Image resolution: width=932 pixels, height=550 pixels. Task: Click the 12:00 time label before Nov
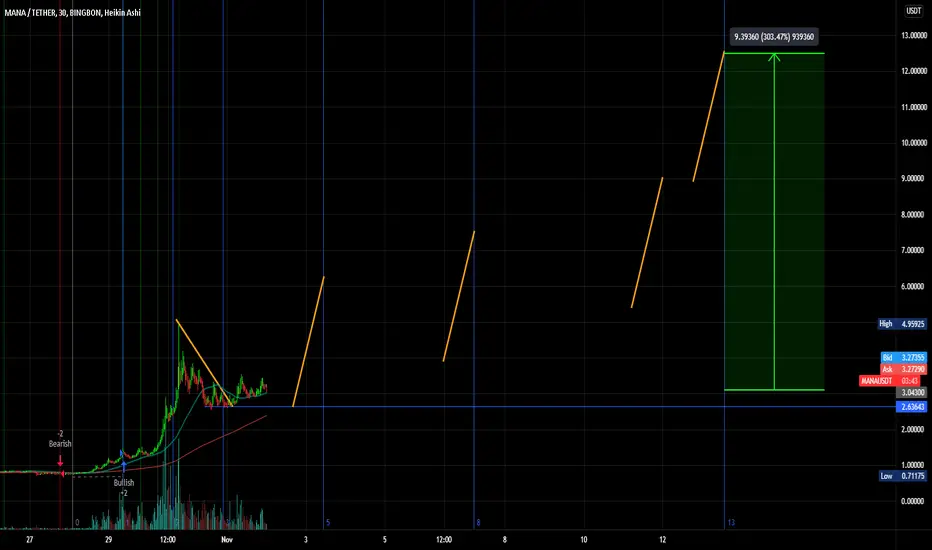click(168, 540)
